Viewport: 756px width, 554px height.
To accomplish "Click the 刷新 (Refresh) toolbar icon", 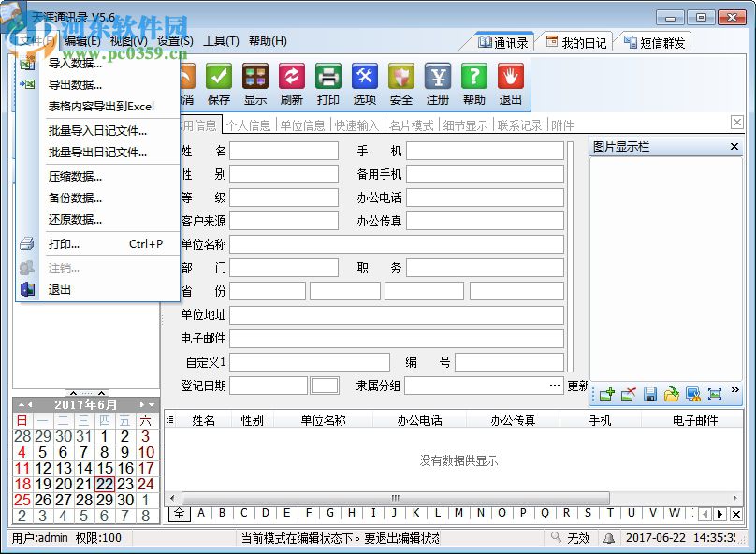I will click(x=291, y=75).
